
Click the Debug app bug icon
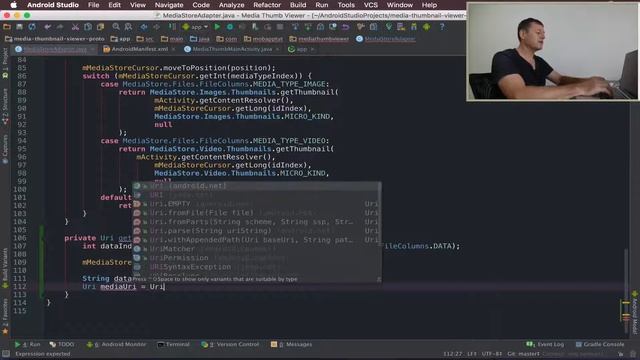(x=230, y=27)
